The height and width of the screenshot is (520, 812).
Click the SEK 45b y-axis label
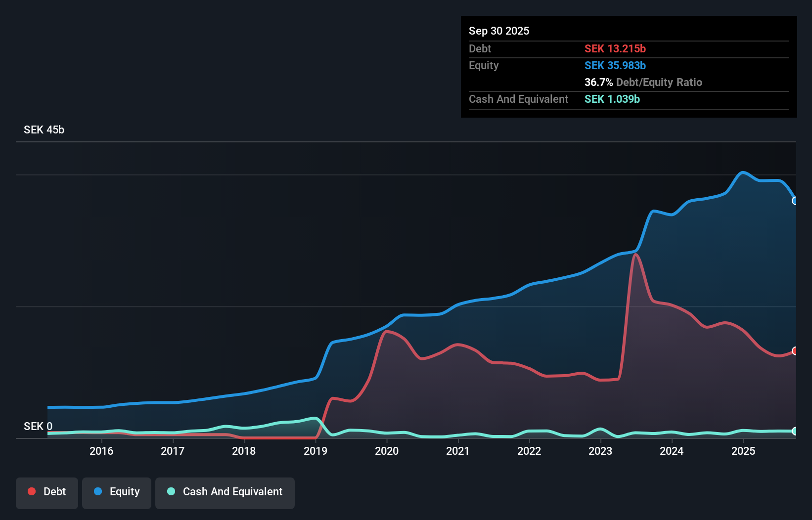[44, 130]
